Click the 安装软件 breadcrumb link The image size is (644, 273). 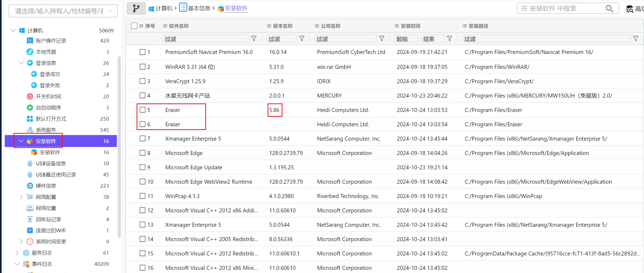tap(236, 9)
